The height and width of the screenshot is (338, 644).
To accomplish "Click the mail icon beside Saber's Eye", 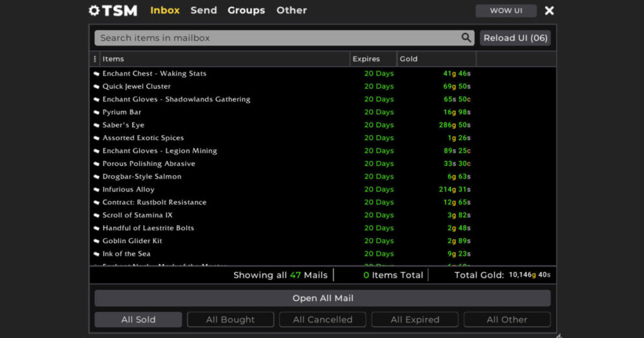I will [97, 125].
